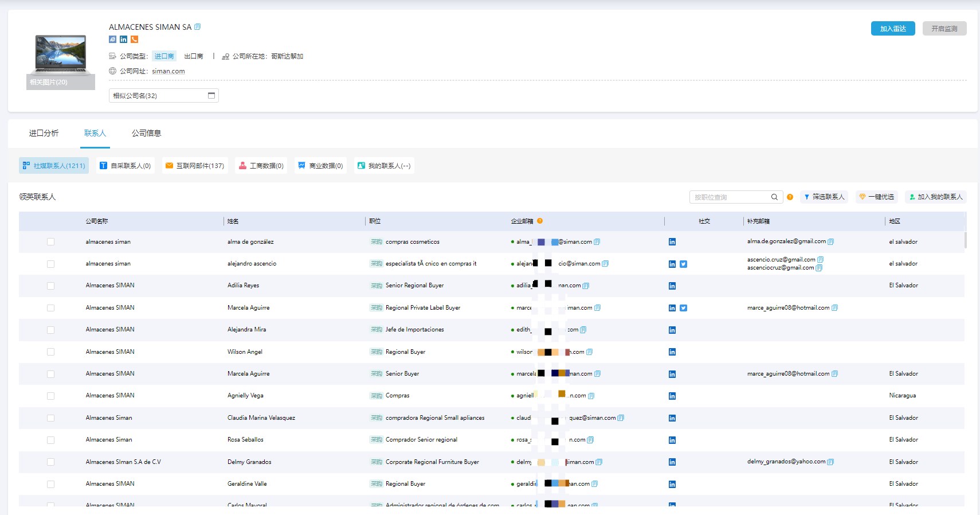Open LinkedIn profile of Wilson Angel
The height and width of the screenshot is (515, 980).
[672, 352]
